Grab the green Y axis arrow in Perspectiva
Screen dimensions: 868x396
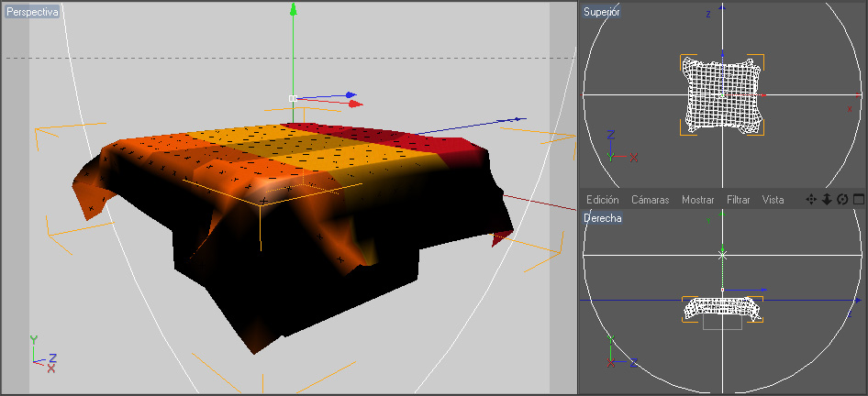[293, 9]
